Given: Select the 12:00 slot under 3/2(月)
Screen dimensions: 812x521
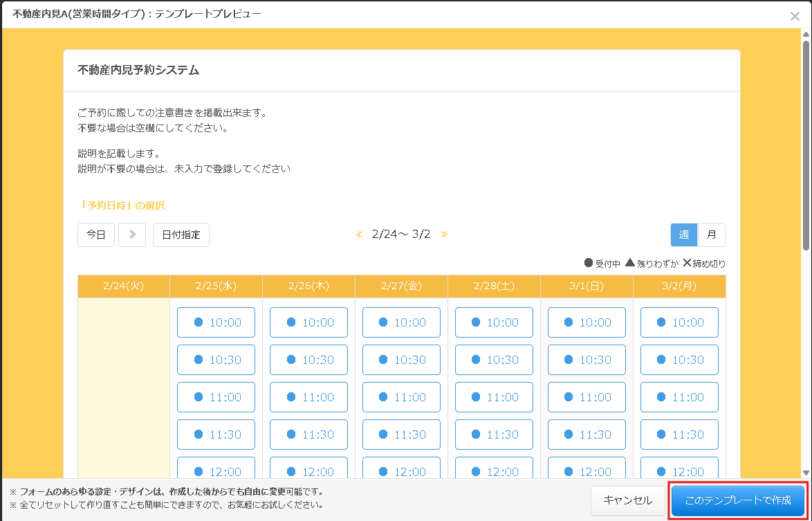Looking at the screenshot, I should click(x=679, y=470).
